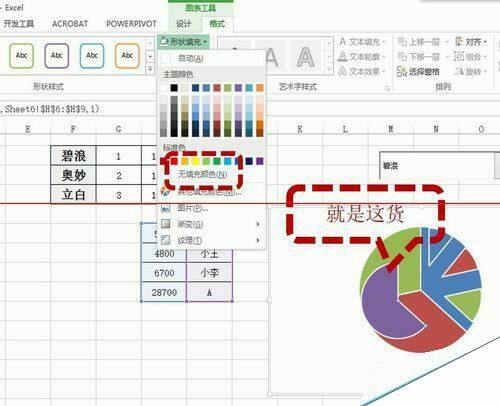
Task: Open 艺术字样式 group dialog launcher
Action: tap(387, 88)
